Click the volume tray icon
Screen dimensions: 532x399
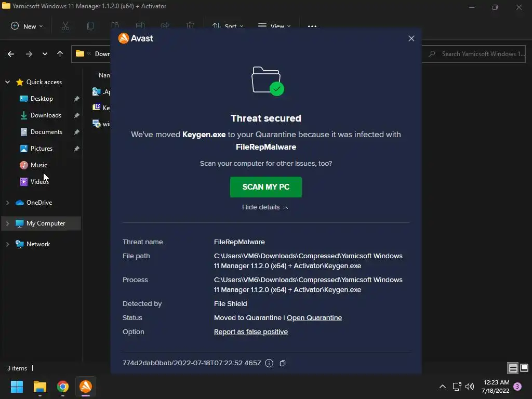coord(470,387)
